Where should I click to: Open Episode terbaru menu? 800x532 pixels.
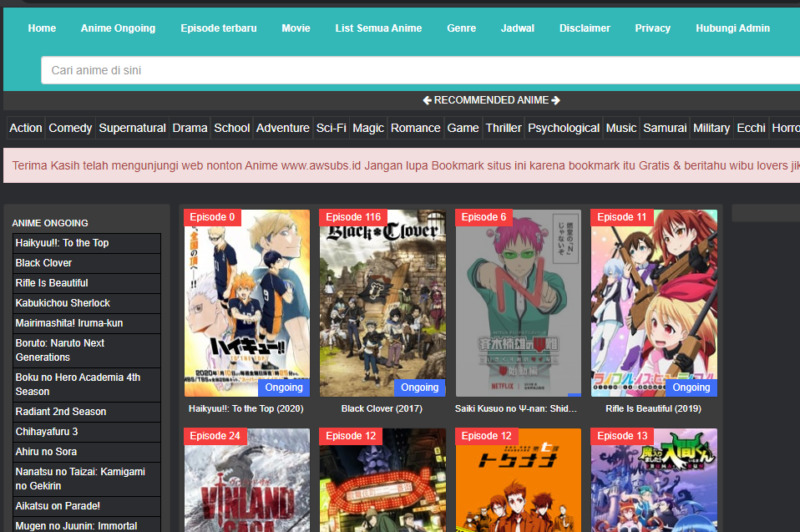tap(218, 29)
